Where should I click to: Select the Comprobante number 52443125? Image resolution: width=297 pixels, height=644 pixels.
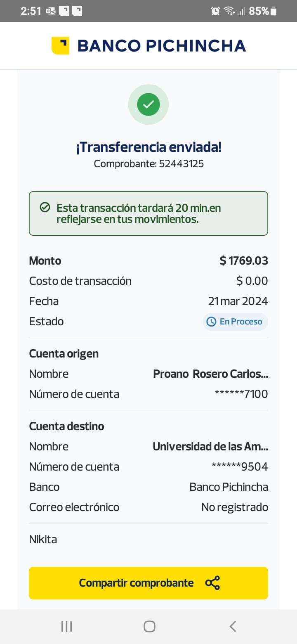[x=181, y=164]
